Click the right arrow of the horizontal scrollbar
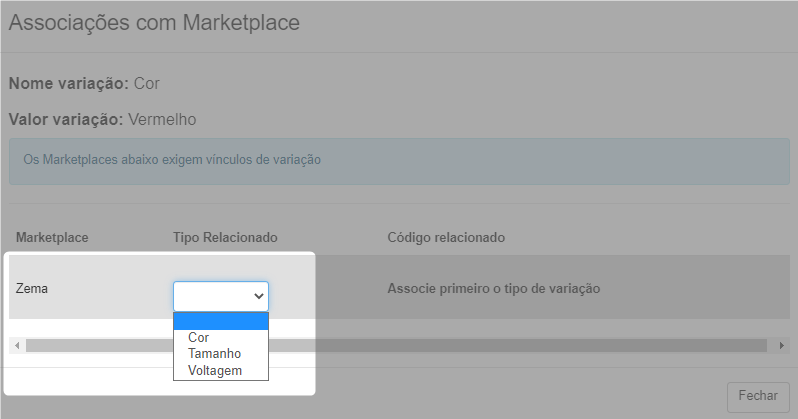This screenshot has height=419, width=798. coord(782,346)
